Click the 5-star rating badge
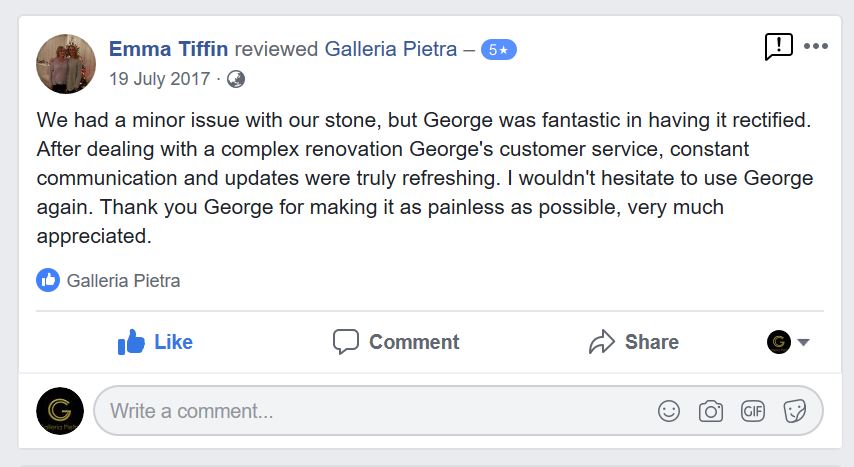 498,49
